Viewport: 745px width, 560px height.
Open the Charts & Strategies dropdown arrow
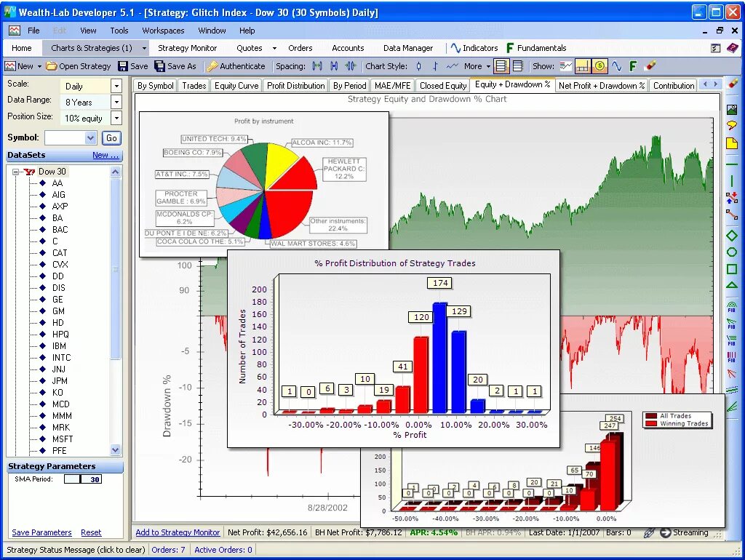pos(144,48)
